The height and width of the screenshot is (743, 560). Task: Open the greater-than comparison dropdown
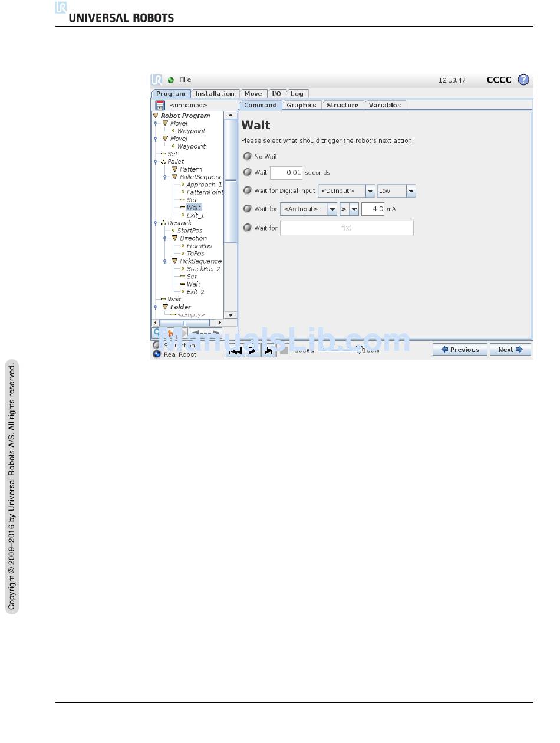(x=350, y=209)
